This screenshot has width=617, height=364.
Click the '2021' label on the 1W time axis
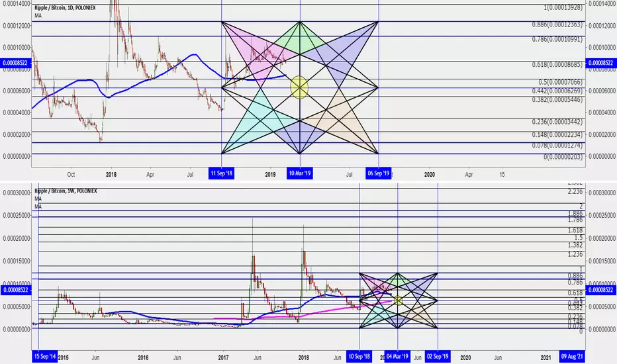tap(546, 357)
